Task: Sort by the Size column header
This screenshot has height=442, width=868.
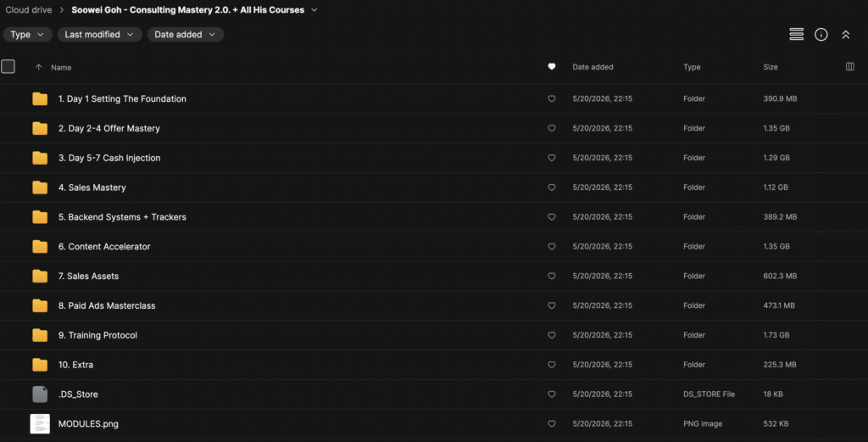Action: (x=770, y=67)
